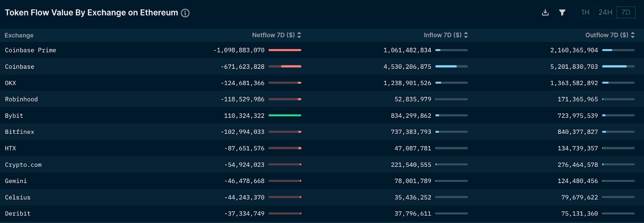644x223 pixels.
Task: Select outflow value 134,739,357
Action: tap(578, 148)
